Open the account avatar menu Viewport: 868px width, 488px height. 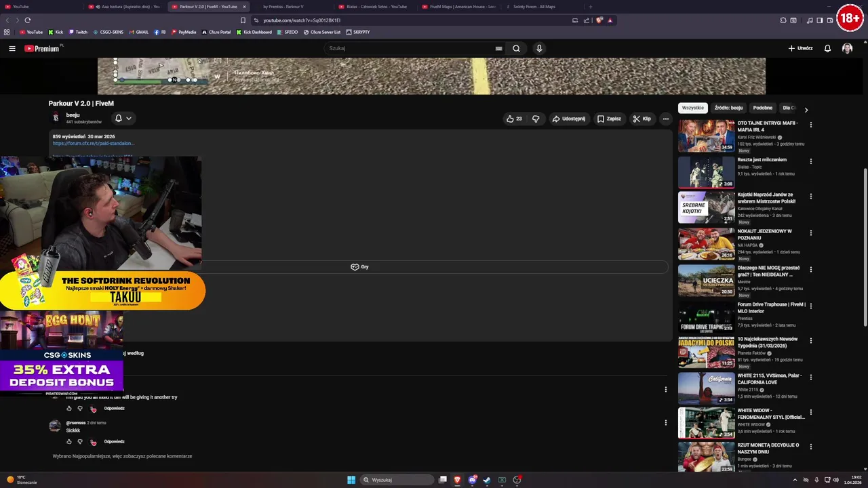click(847, 48)
